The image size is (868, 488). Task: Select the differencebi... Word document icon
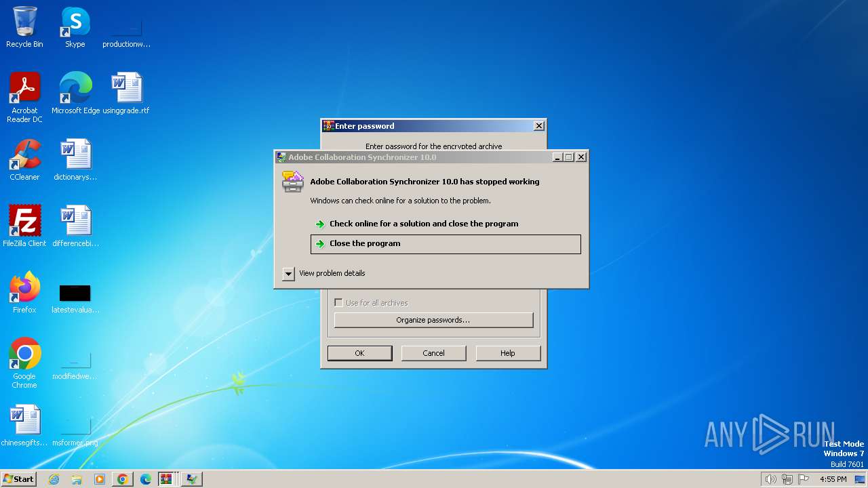tap(75, 226)
